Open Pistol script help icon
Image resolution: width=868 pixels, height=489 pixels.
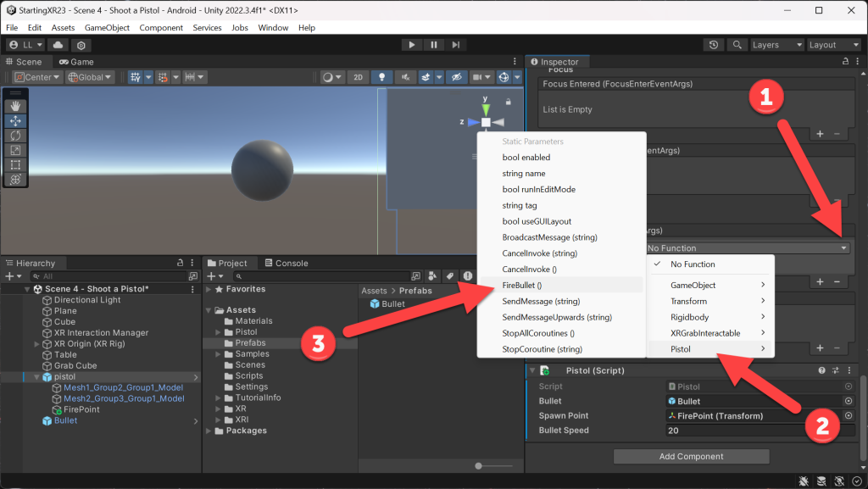tap(821, 370)
